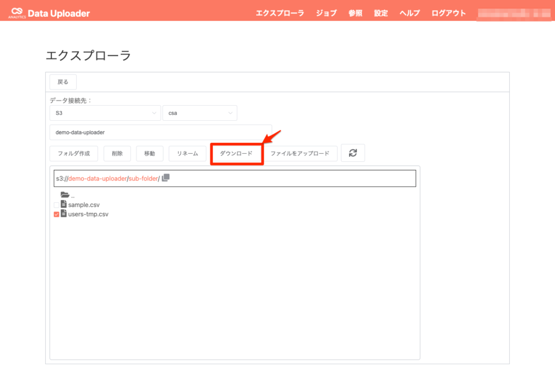Viewport: 555px width, 392px height.
Task: Refresh the file list with the reload icon
Action: pyautogui.click(x=353, y=153)
